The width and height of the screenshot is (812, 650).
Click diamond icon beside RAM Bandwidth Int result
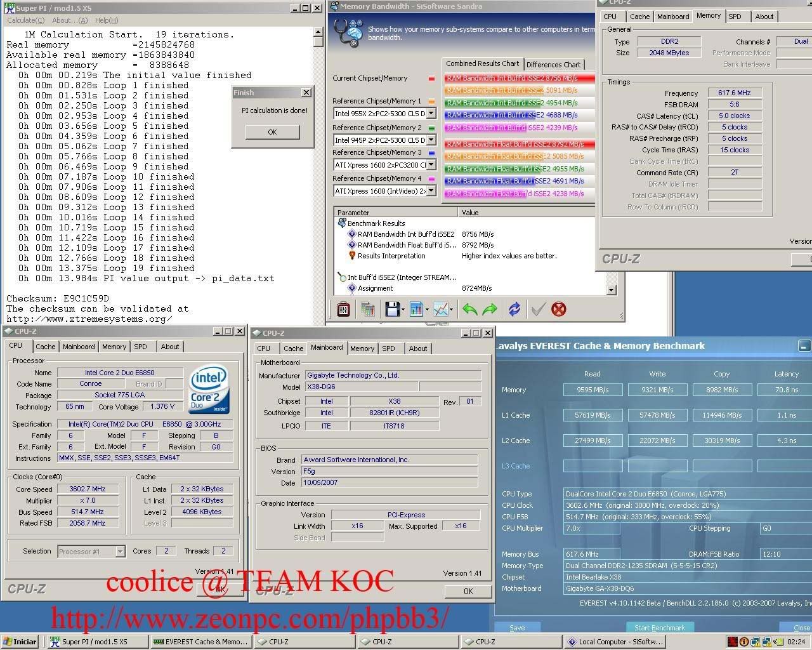click(x=351, y=234)
